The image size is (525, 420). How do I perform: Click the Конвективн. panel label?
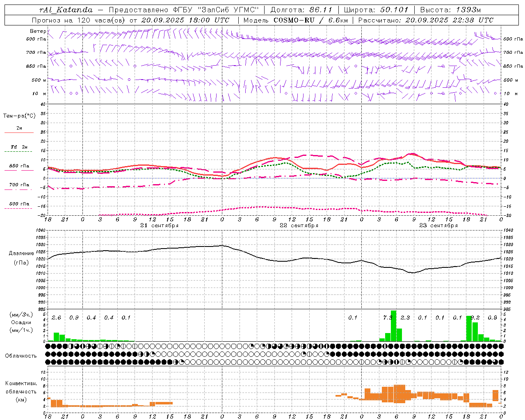pyautogui.click(x=21, y=383)
